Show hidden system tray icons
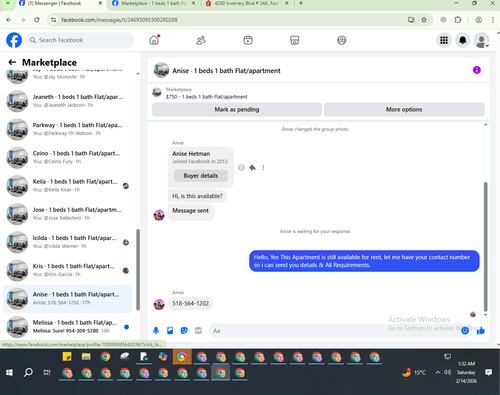Viewport: 500px width, 395px height. point(438,372)
